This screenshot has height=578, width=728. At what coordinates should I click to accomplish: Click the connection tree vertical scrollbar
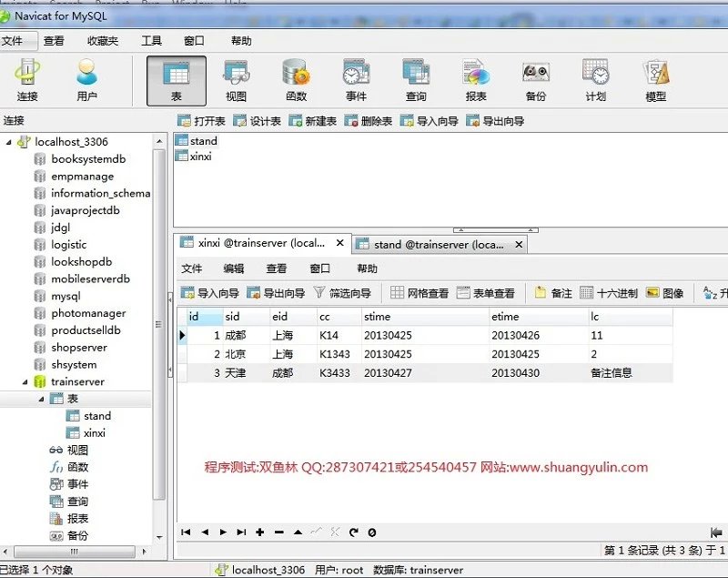pyautogui.click(x=159, y=323)
